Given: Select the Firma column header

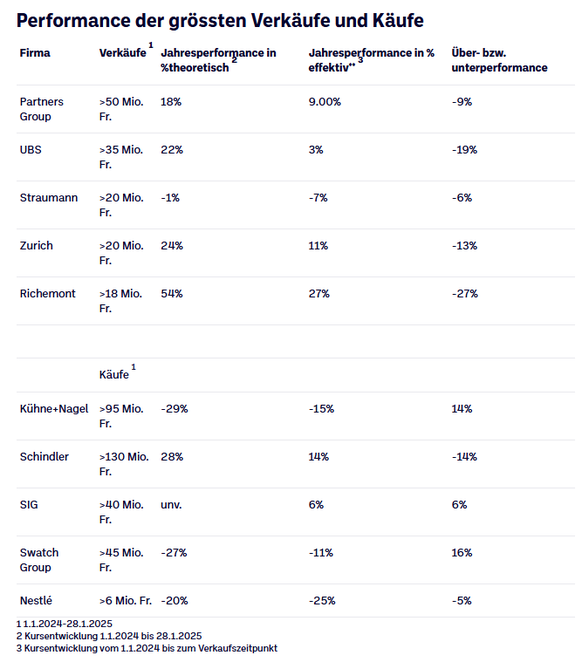Looking at the screenshot, I should point(35,53).
